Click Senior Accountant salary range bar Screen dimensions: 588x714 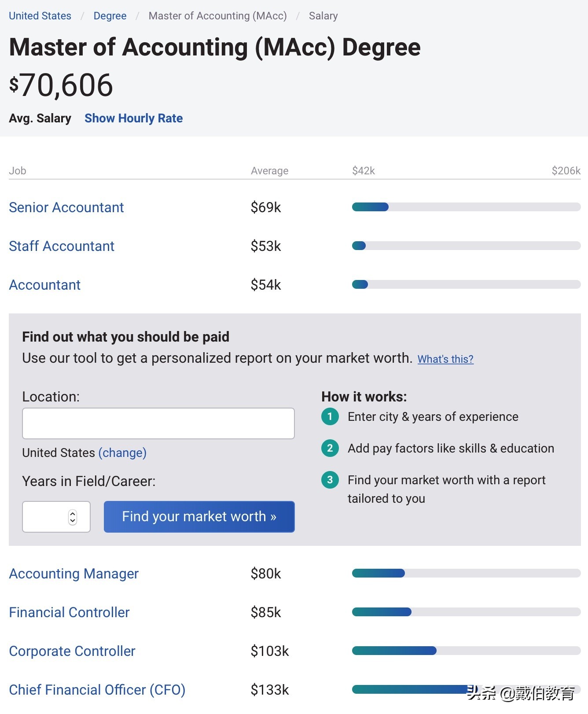pyautogui.click(x=466, y=207)
